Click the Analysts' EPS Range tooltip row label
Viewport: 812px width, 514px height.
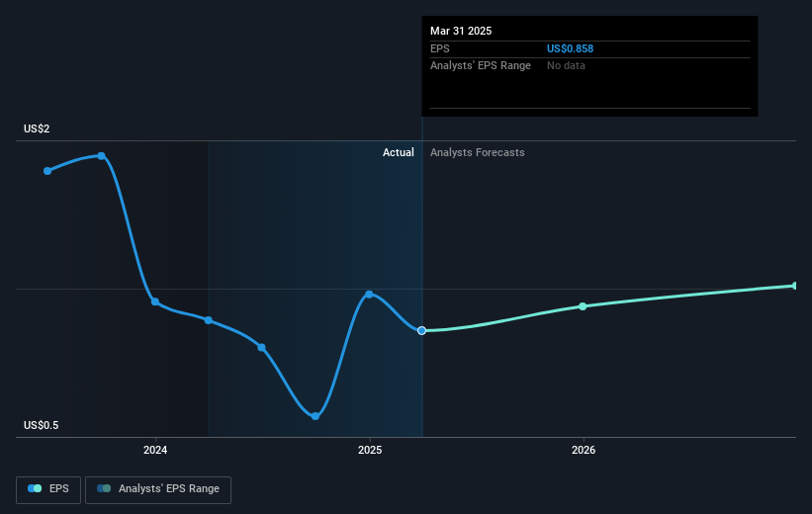[x=481, y=66]
